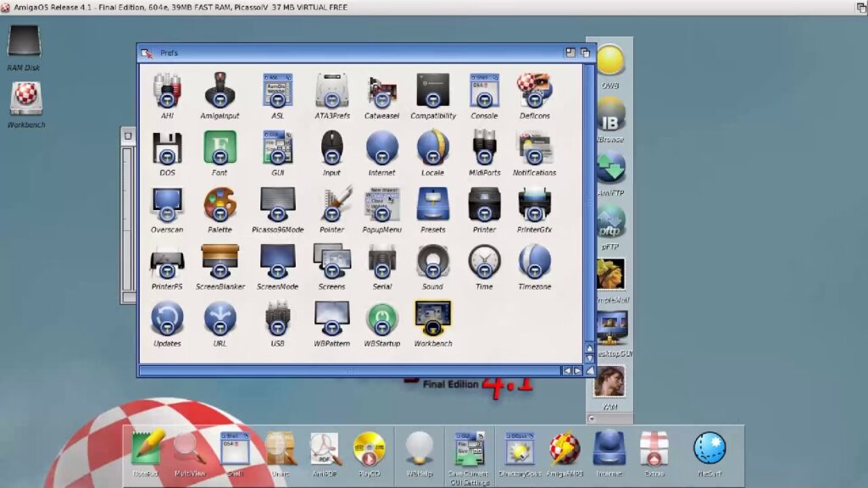Open the Font preferences icon
868x488 pixels.
(x=220, y=150)
